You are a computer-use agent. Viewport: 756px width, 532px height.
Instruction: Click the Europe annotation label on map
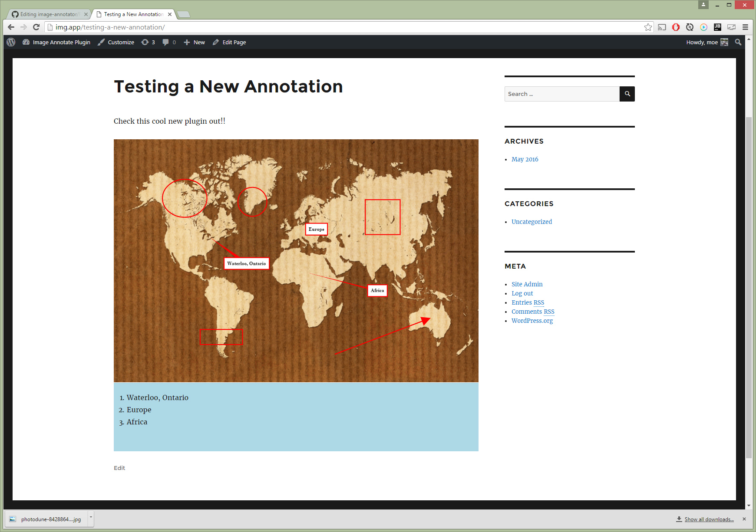317,229
